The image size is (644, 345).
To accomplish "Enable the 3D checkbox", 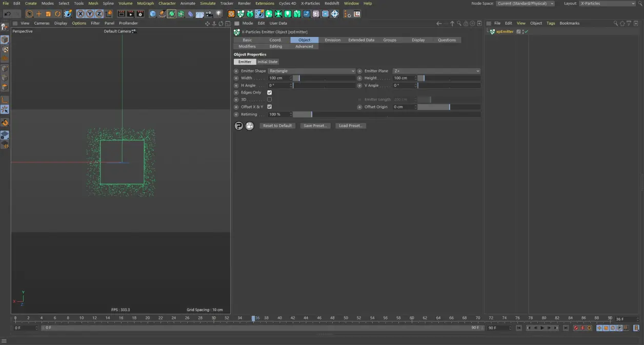I will (269, 99).
